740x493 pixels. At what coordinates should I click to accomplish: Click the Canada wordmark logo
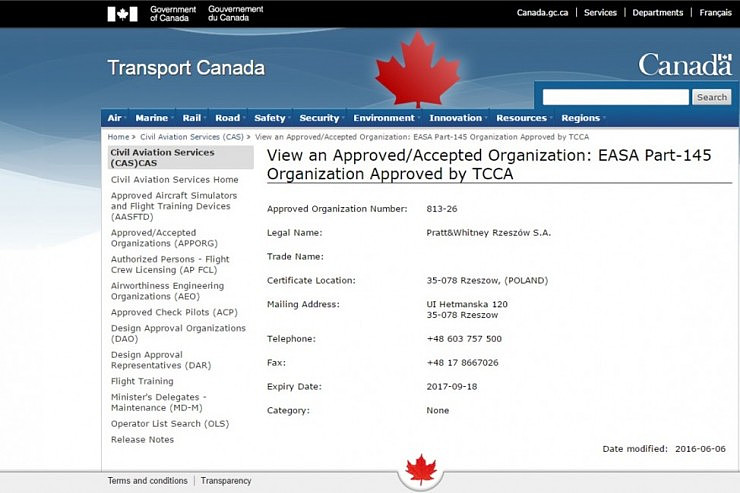pos(685,66)
